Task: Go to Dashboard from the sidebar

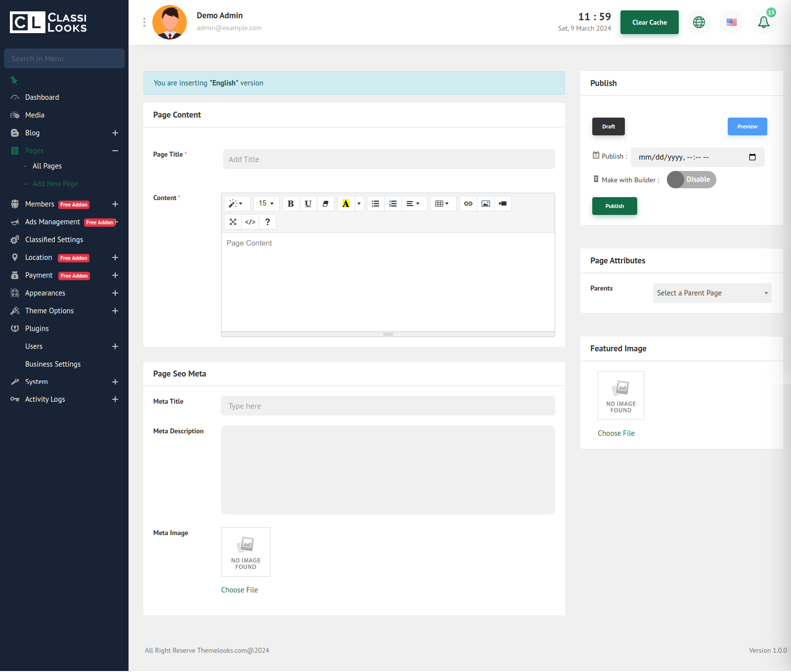Action: [42, 97]
